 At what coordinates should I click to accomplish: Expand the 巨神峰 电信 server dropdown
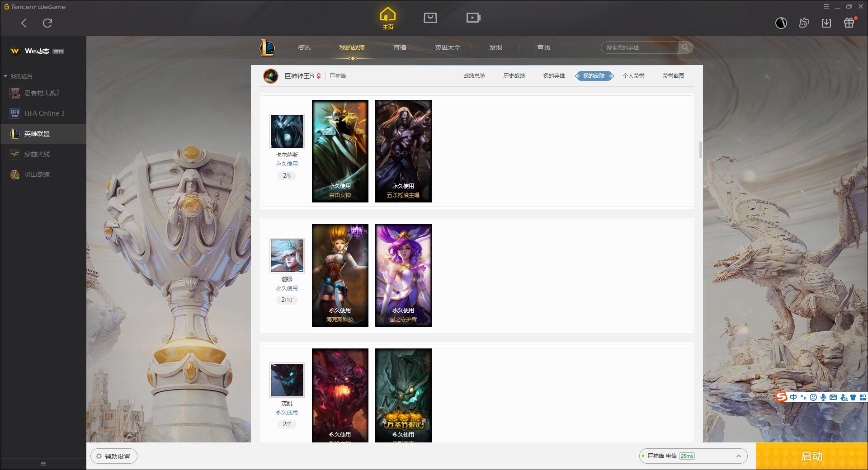(x=693, y=456)
